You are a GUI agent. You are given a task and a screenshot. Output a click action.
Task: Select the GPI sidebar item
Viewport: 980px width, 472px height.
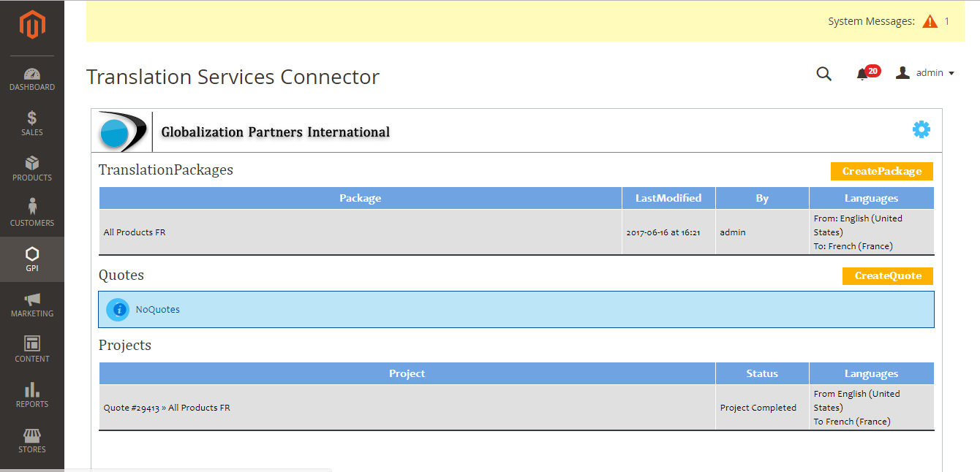tap(32, 259)
